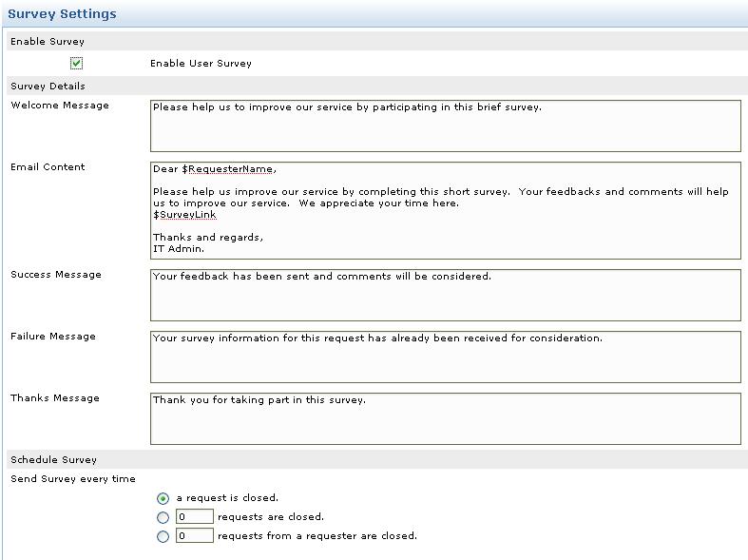Click the $SurveyLink variable in email content
Image resolution: width=748 pixels, height=560 pixels.
point(185,215)
